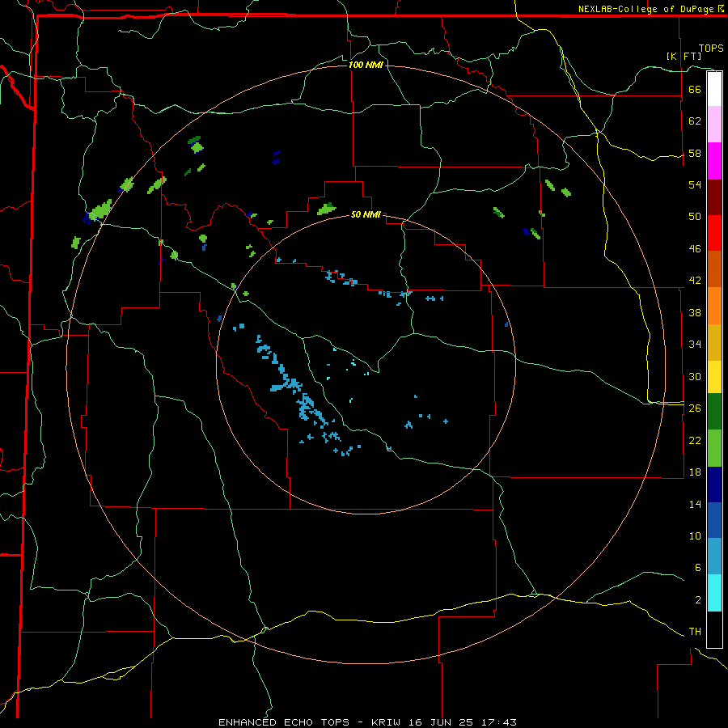728x728 pixels.
Task: Click the white swatch atop the tops legend
Action: pyautogui.click(x=714, y=89)
